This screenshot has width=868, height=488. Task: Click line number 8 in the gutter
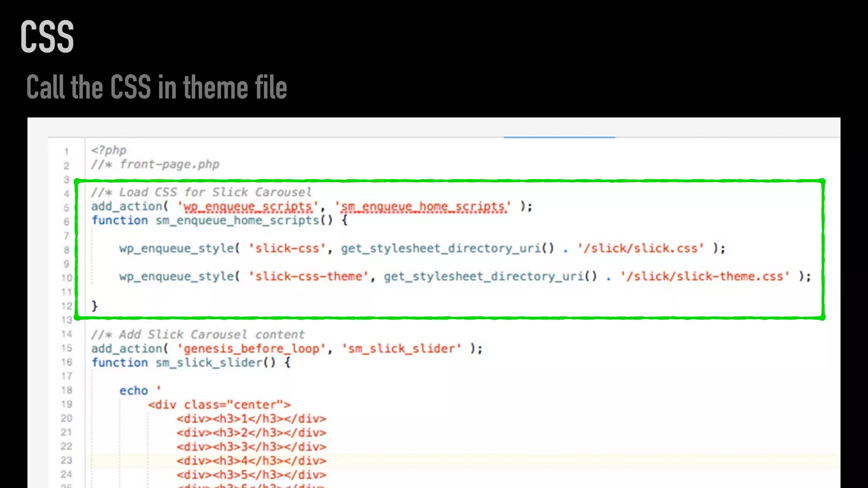(x=67, y=250)
